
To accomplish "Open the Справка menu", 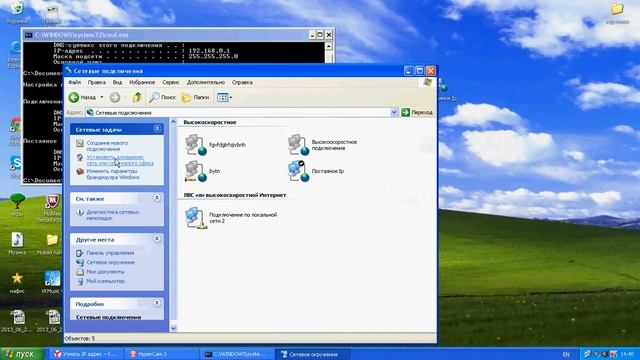I will coord(242,82).
